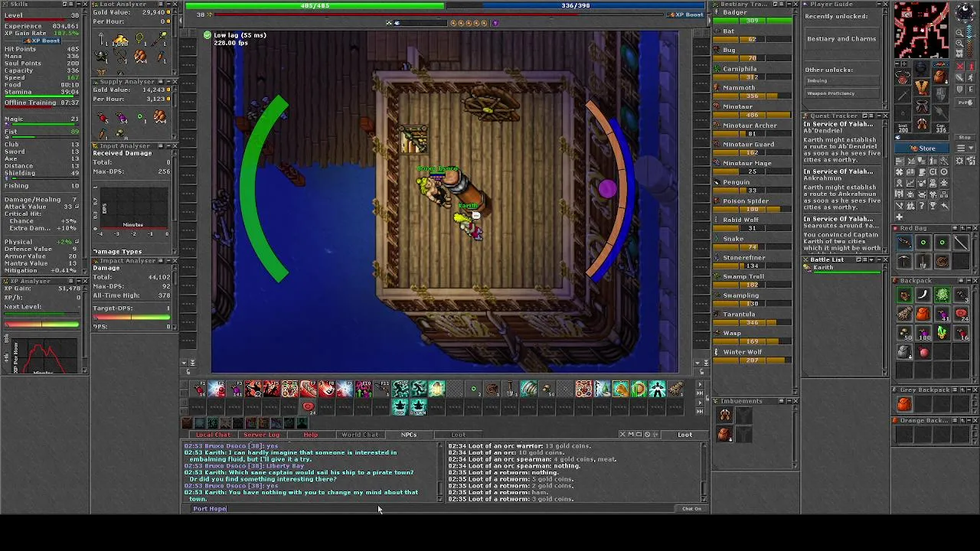Collapse the Skills panel
The width and height of the screenshot is (980, 551).
point(79,4)
